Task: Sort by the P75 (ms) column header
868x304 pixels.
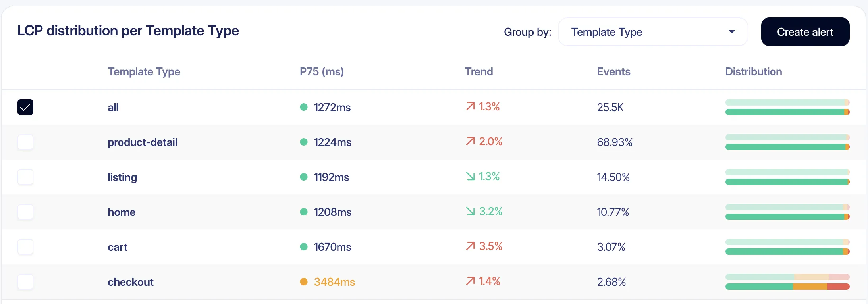Action: point(322,72)
